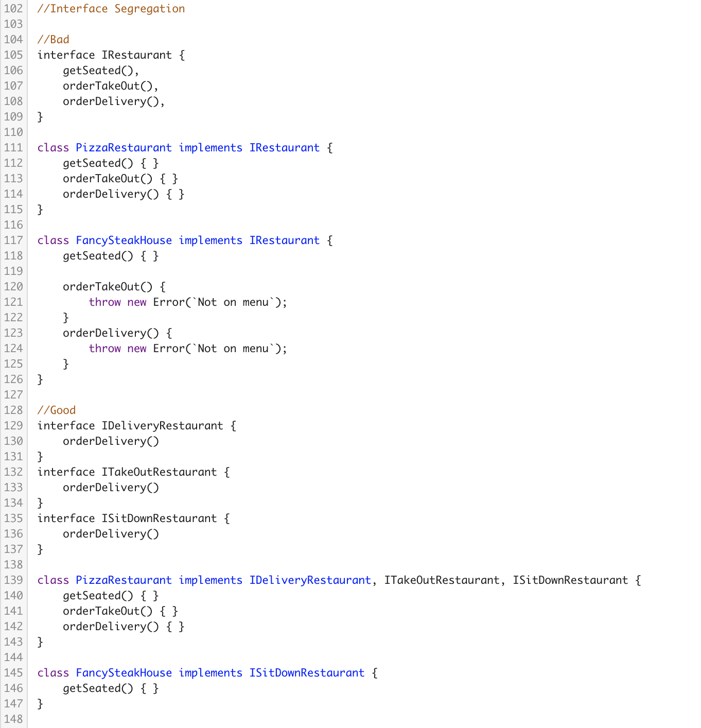701x728 pixels.
Task: Click 'ISitDownRestaurant' on line 139
Action: tap(571, 580)
